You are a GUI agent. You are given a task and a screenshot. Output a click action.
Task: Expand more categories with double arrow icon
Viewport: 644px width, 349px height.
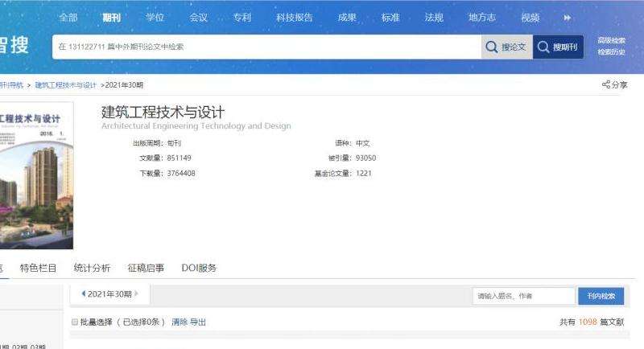coord(568,18)
